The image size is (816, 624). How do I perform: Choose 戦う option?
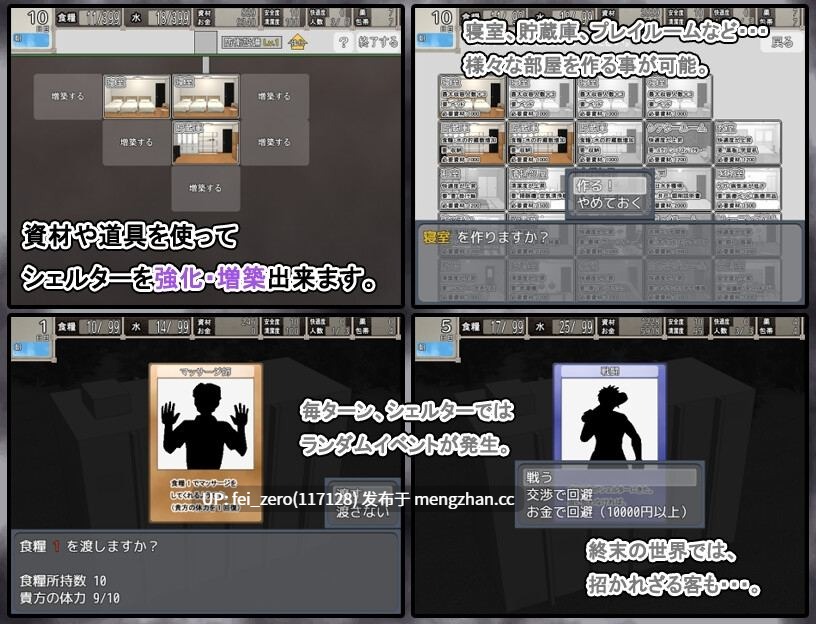click(x=609, y=477)
